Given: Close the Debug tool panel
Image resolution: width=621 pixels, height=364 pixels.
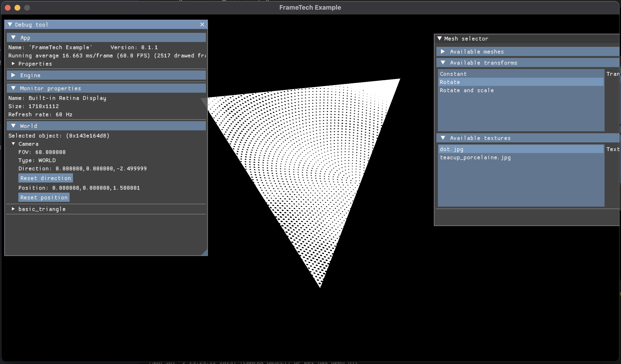Looking at the screenshot, I should tap(202, 24).
